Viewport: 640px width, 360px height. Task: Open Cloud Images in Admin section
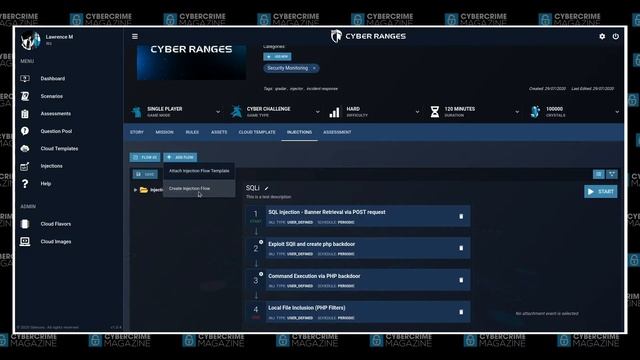pos(56,242)
